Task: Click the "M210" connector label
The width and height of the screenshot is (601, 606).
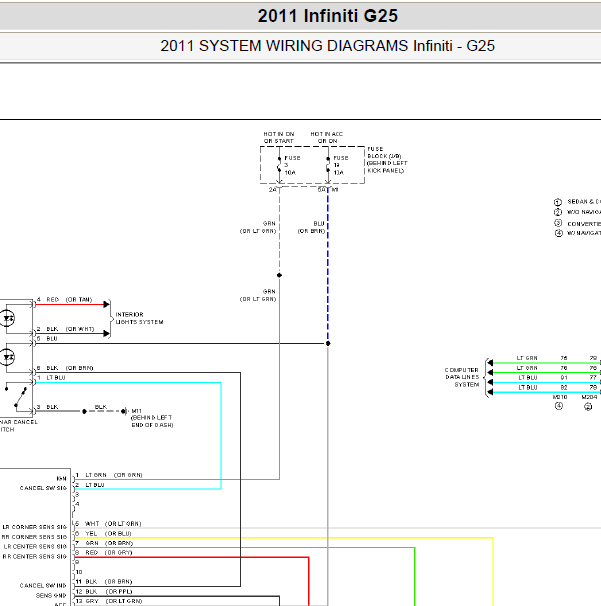Action: tap(560, 397)
